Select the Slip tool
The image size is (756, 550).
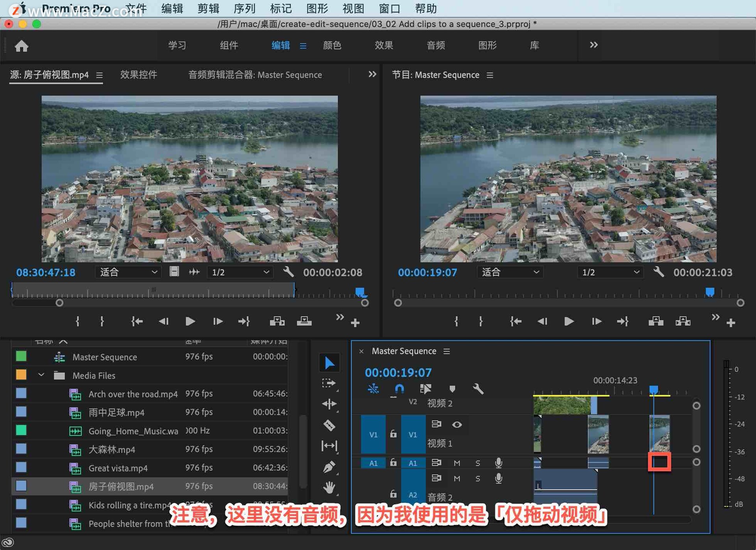[x=329, y=446]
